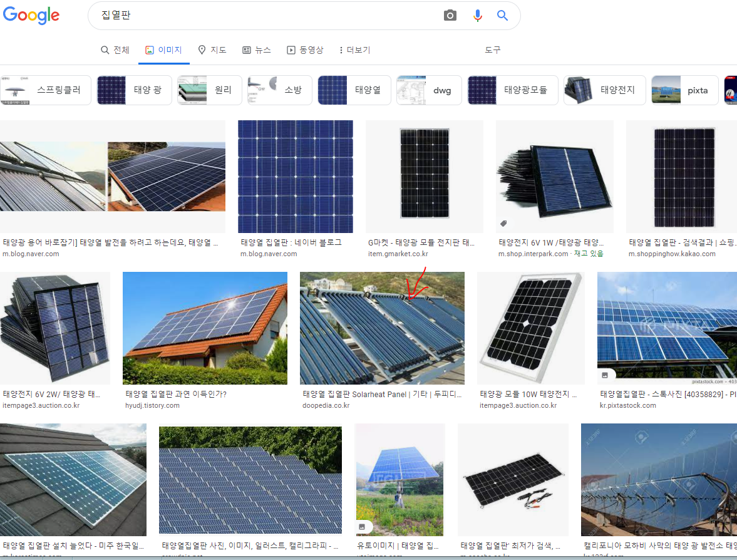Open the hyudj.tistory.com source link
The width and height of the screenshot is (737, 560).
pos(152,405)
